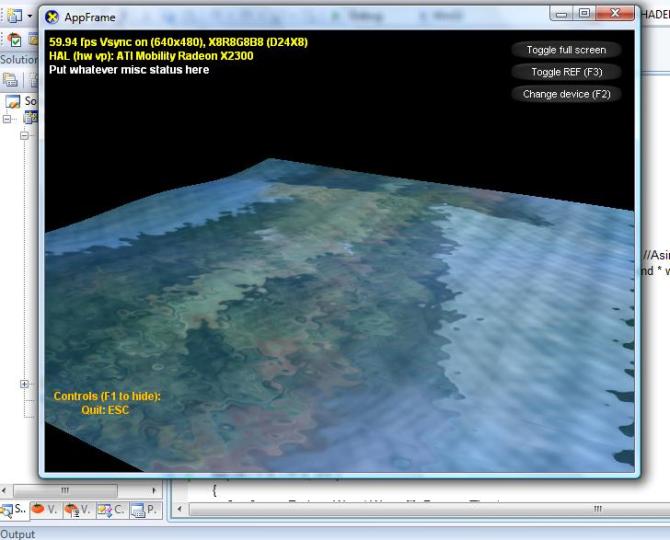Click 'Put whatever misc status here' text
The image size is (670, 540).
click(x=129, y=70)
